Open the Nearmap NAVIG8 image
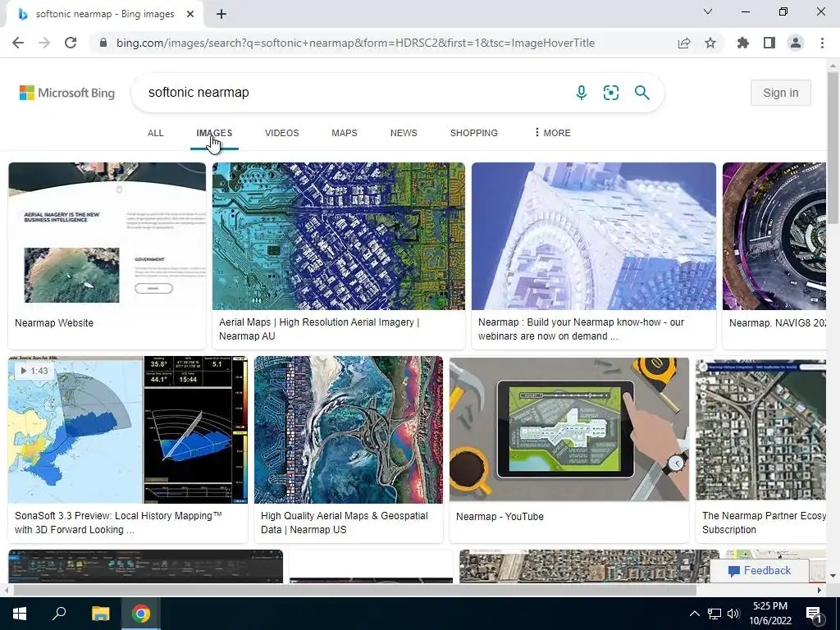 774,236
